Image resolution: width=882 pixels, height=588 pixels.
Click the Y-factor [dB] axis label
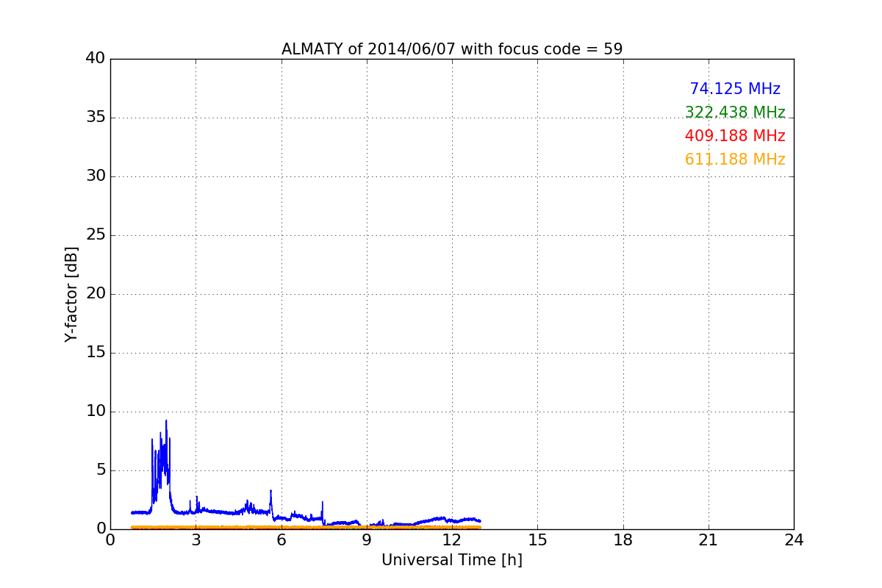71,294
